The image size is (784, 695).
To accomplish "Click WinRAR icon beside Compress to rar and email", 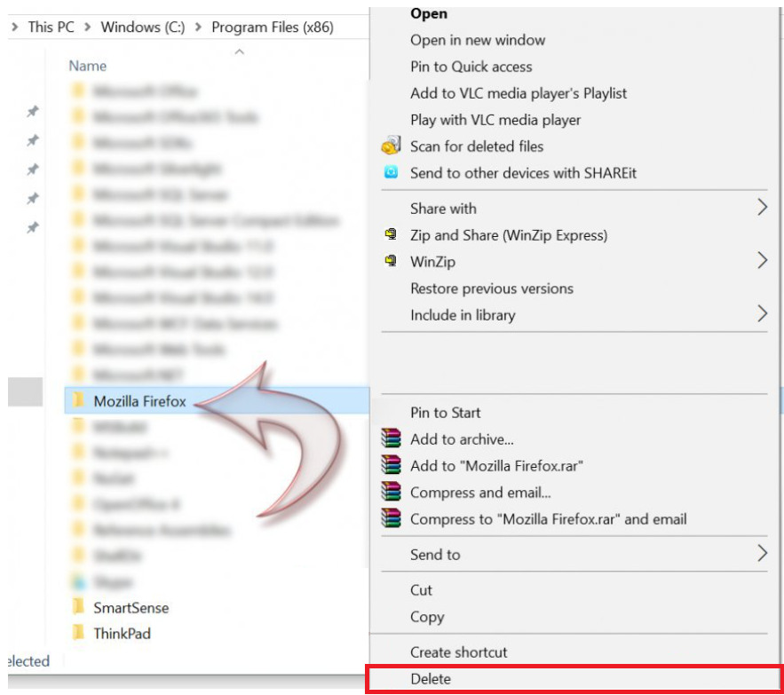I will 391,518.
